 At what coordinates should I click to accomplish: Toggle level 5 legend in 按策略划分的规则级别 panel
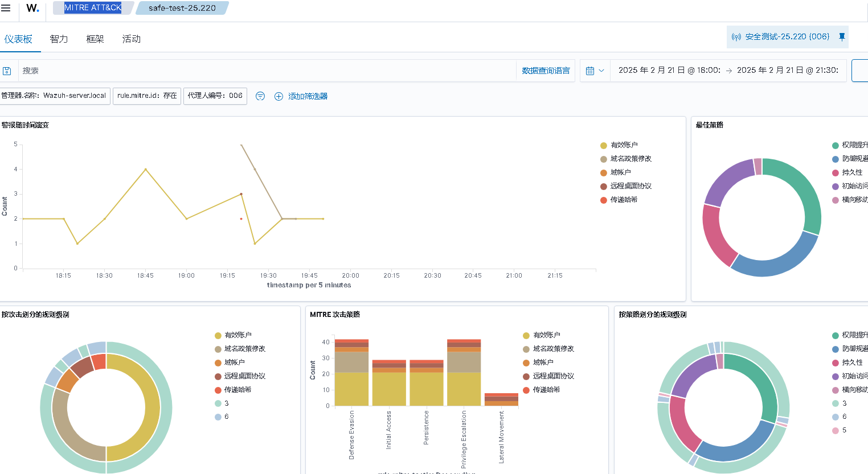[844, 430]
